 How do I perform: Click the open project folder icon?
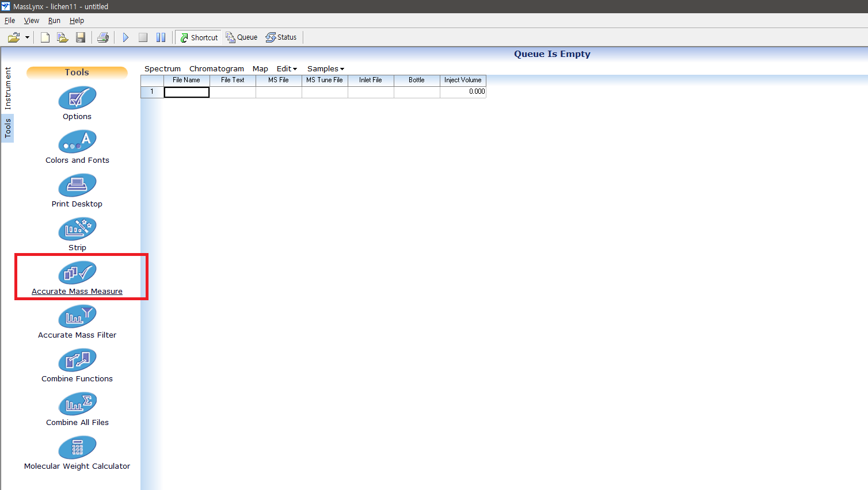click(x=14, y=37)
